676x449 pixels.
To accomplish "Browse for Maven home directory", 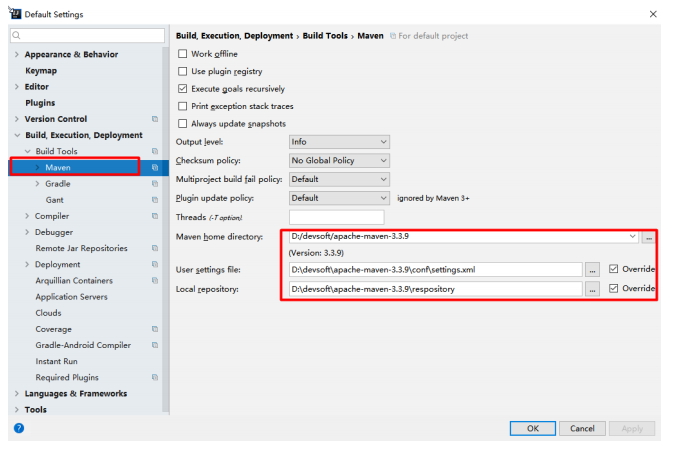I will (x=648, y=237).
